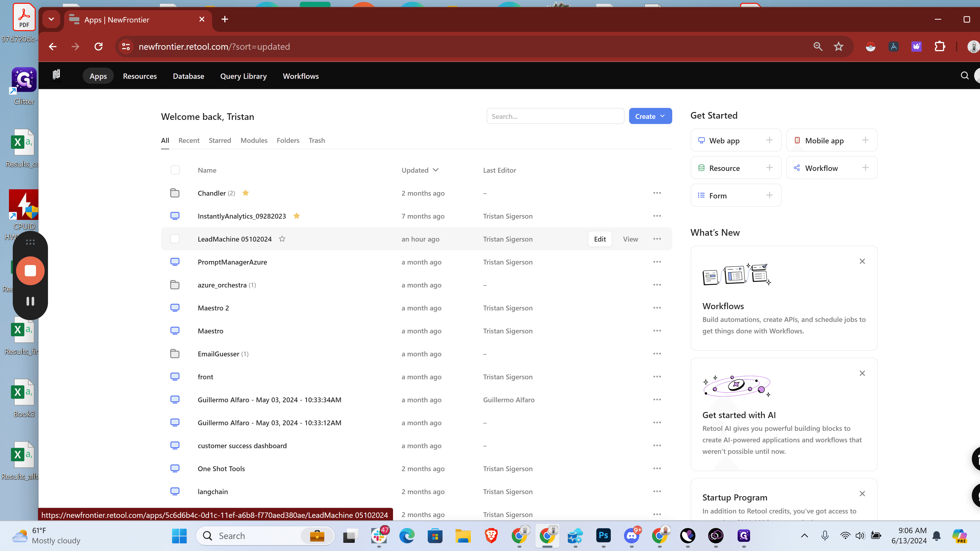
Task: Open three-dot menu for LeadMachine row
Action: point(657,239)
